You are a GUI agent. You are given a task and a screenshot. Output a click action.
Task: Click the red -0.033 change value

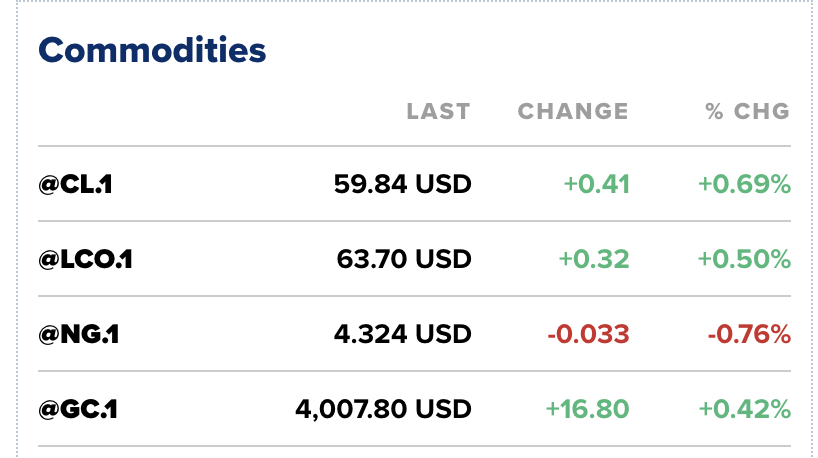588,334
